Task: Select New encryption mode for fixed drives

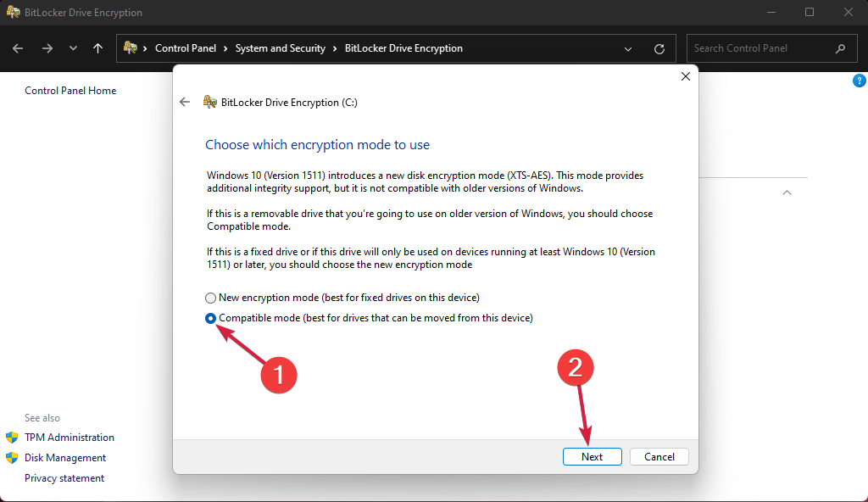Action: click(209, 298)
